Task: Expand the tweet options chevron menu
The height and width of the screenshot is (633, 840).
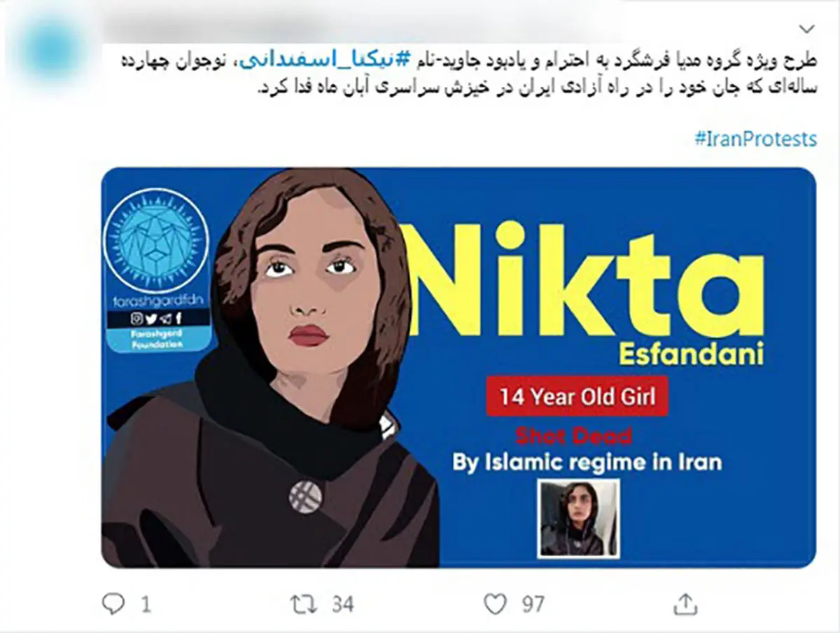Action: pyautogui.click(x=807, y=29)
